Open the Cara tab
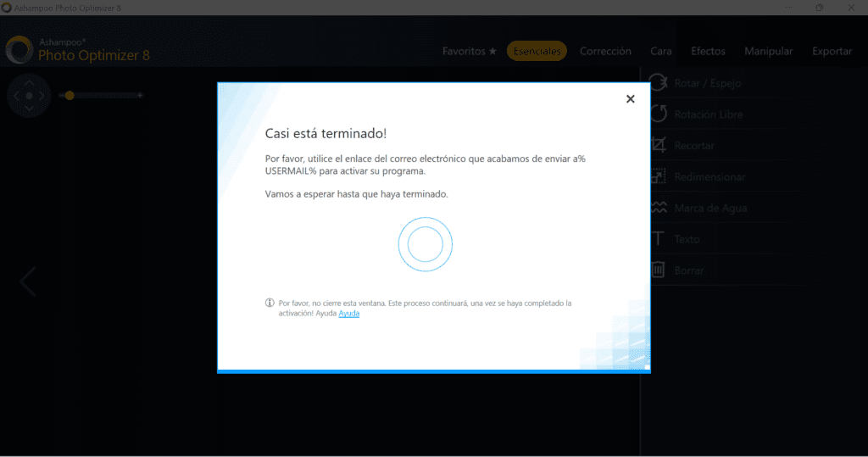The image size is (868, 457). click(x=661, y=51)
